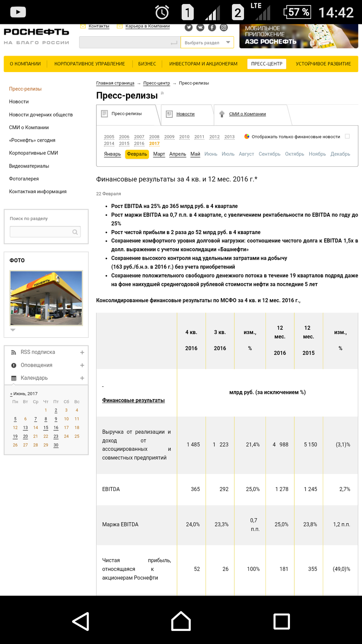The width and height of the screenshot is (362, 644).
Task: Open БИЗНЕС menu
Action: point(147,64)
